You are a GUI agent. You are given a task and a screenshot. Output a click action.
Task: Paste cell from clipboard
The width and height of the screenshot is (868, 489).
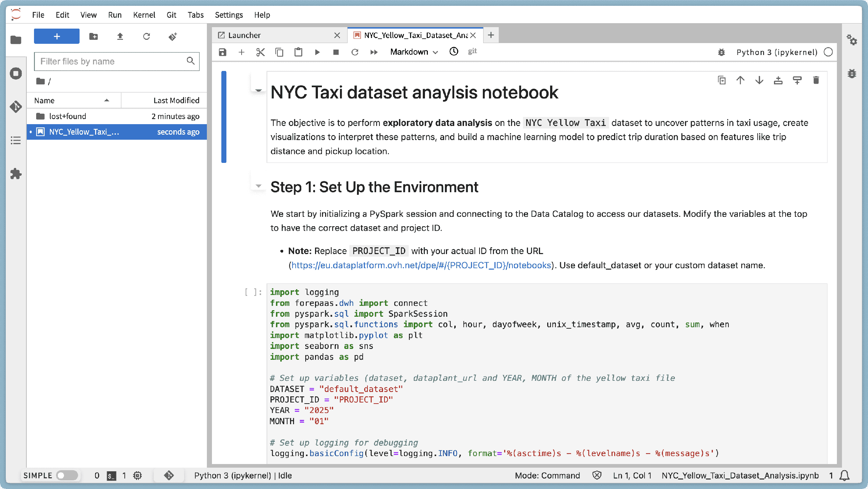point(298,52)
